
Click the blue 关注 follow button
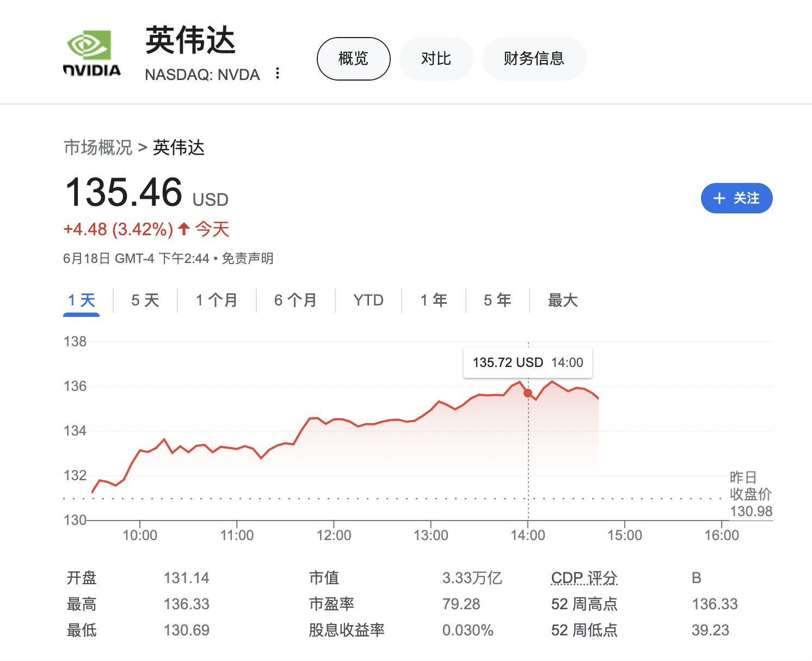click(736, 198)
